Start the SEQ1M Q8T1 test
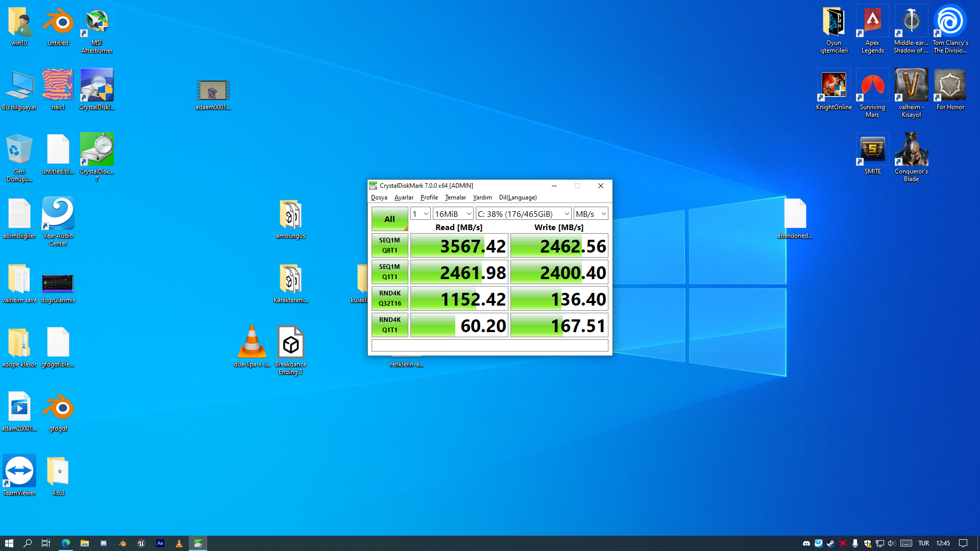Viewport: 980px width, 551px height. [x=389, y=245]
